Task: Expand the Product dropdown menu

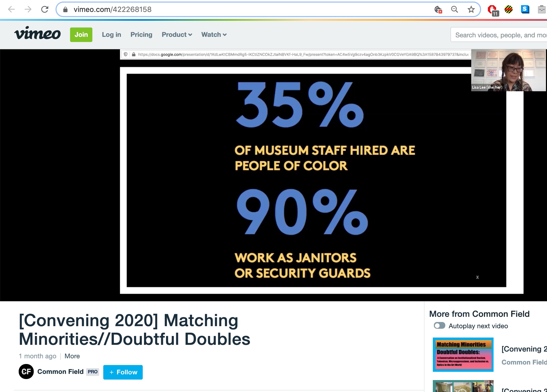Action: (177, 35)
